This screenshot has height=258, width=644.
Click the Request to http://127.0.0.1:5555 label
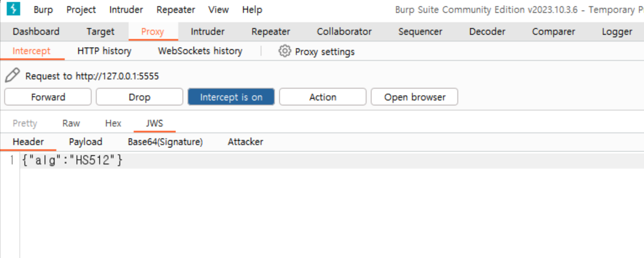point(92,76)
